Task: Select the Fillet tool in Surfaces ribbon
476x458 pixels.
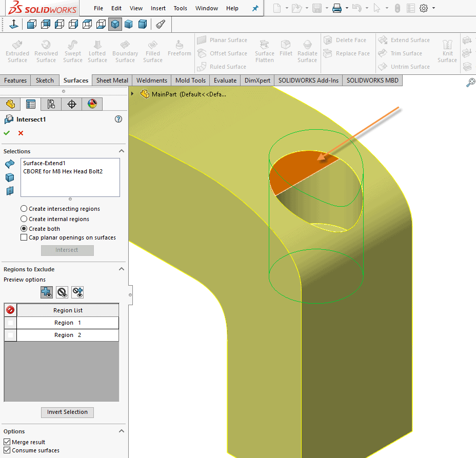Action: [x=286, y=48]
